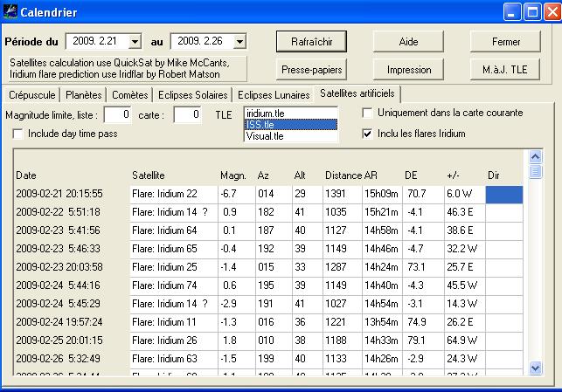
Task: Select date cell 2009-02-21 20:15:55
Action: [72, 194]
